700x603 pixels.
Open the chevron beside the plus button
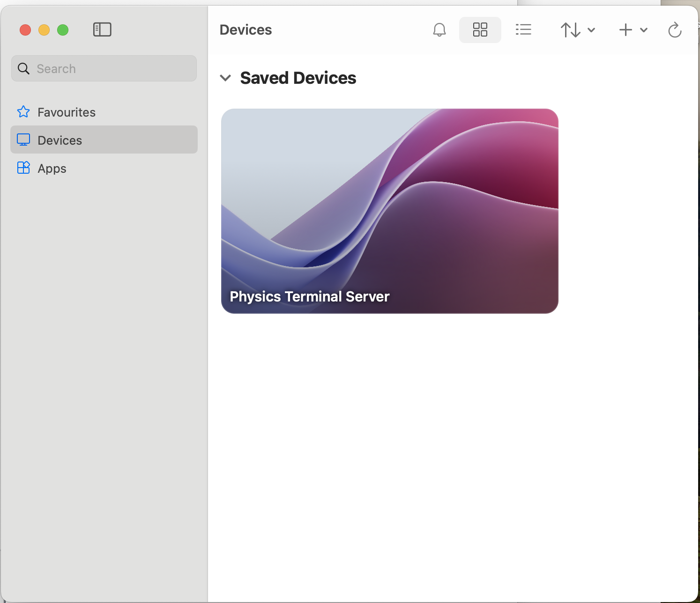644,30
